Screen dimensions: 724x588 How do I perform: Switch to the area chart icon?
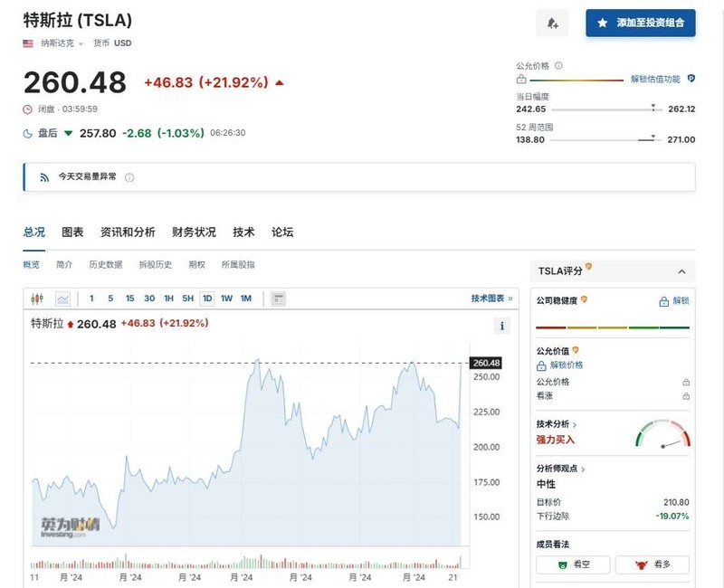pyautogui.click(x=62, y=299)
